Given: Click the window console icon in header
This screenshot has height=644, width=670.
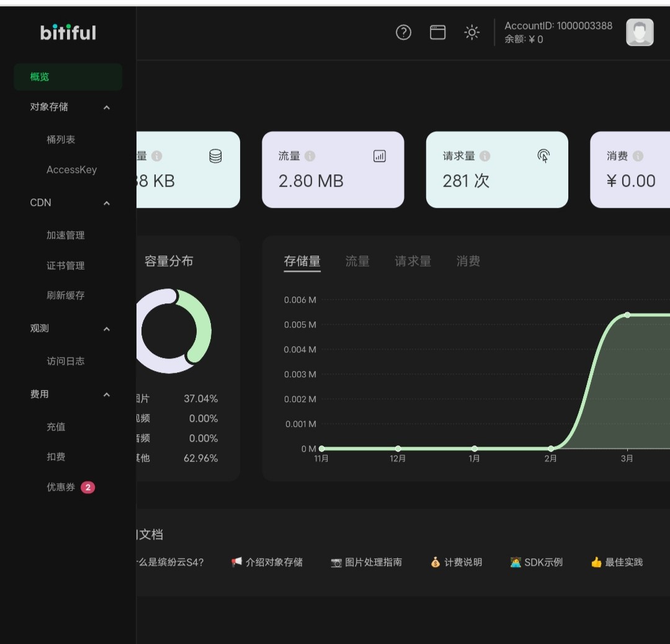Looking at the screenshot, I should [x=437, y=32].
